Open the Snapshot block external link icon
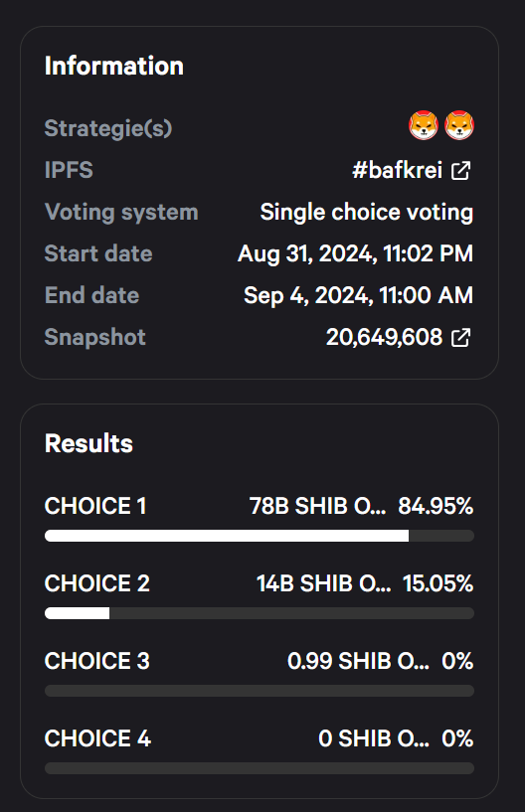This screenshot has height=812, width=525. point(460,338)
